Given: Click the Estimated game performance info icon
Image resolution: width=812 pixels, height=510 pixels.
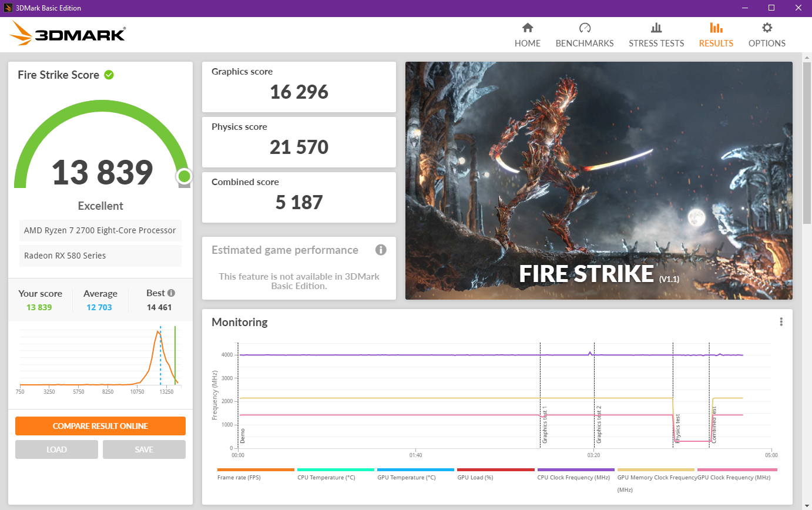Looking at the screenshot, I should (381, 250).
